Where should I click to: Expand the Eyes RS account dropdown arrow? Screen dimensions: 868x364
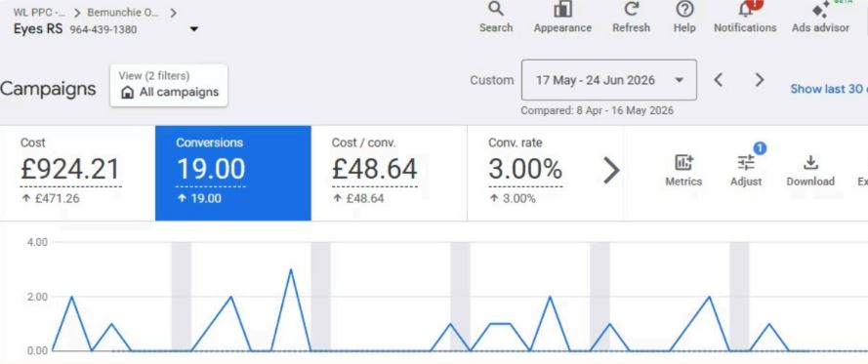(193, 29)
